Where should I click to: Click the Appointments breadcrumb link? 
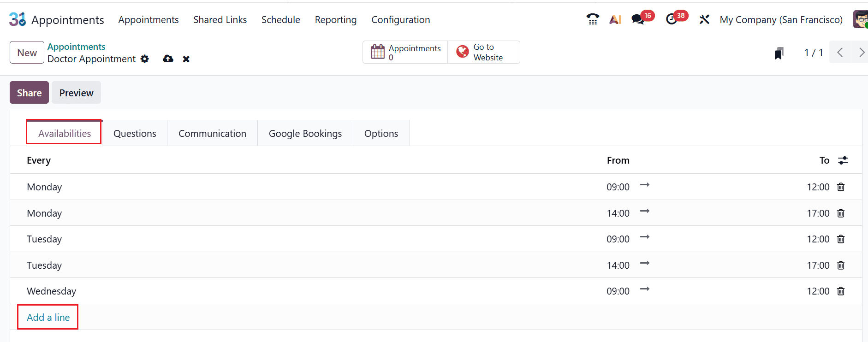76,47
